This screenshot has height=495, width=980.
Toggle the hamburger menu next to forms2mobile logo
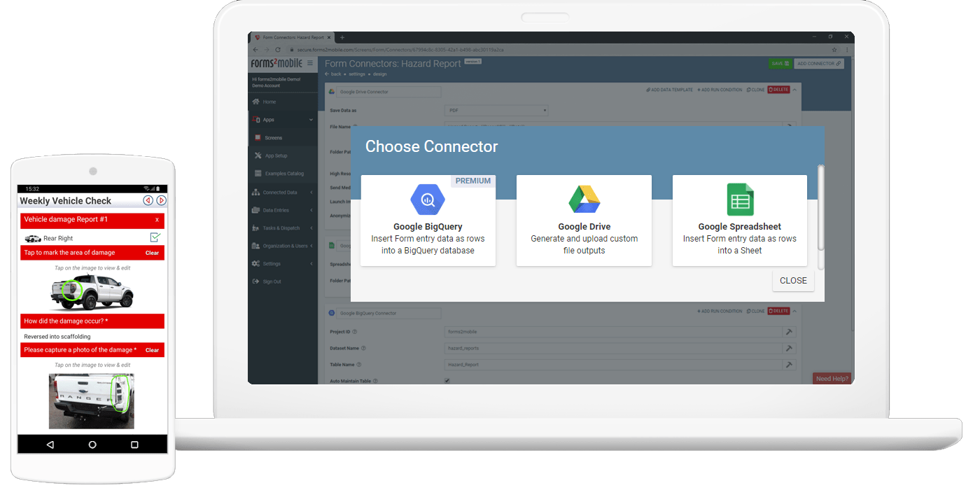(x=310, y=63)
